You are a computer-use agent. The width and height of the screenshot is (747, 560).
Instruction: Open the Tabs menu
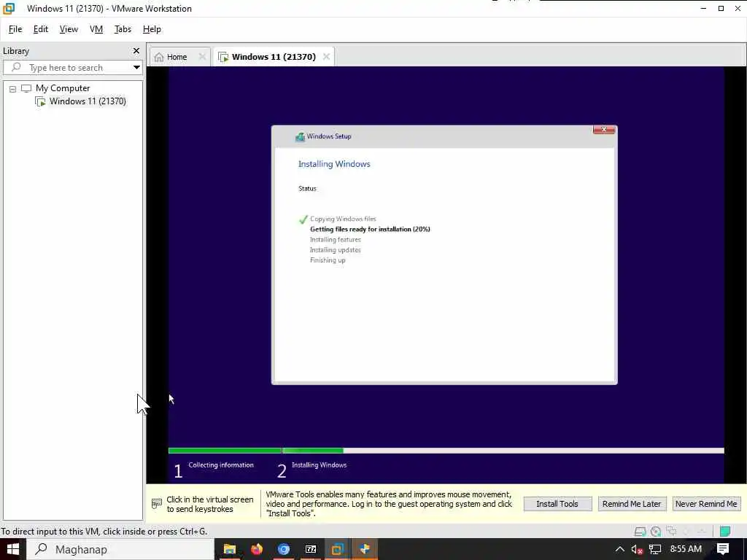[123, 29]
